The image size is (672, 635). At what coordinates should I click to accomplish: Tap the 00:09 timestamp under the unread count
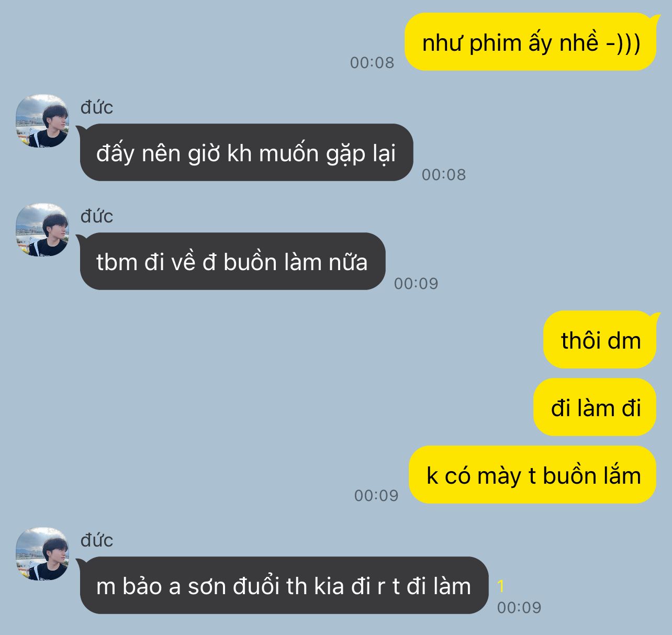tap(519, 607)
